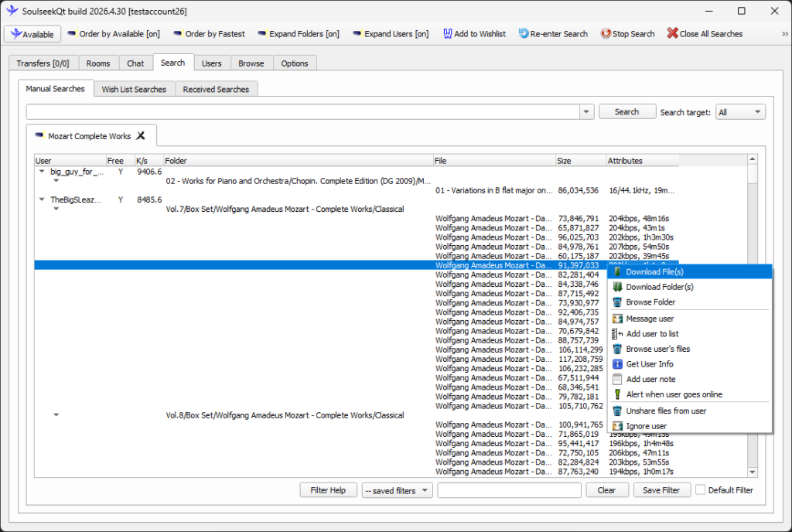Open saved filters dropdown

point(397,490)
